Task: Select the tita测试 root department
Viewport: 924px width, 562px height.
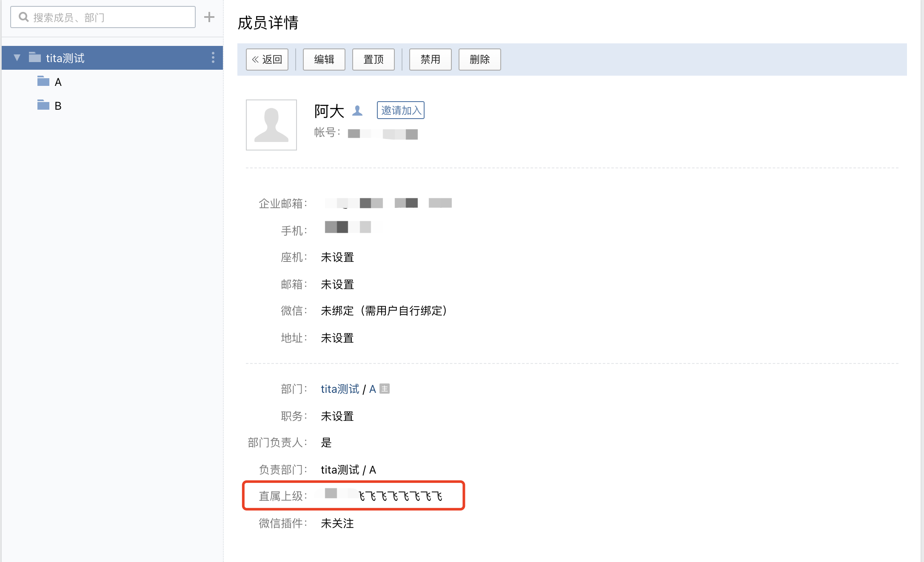Action: 112,58
